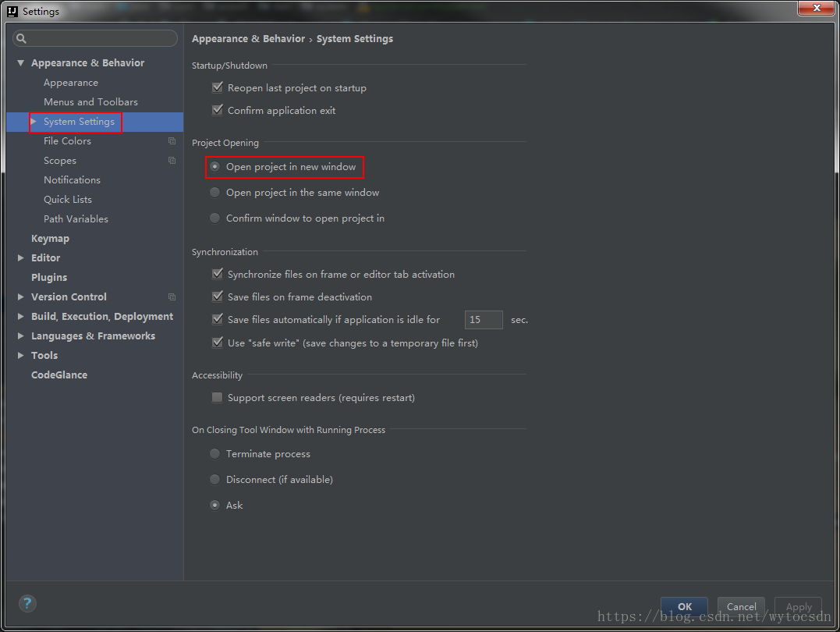Click the Cancel button
The image size is (840, 632).
pos(741,607)
